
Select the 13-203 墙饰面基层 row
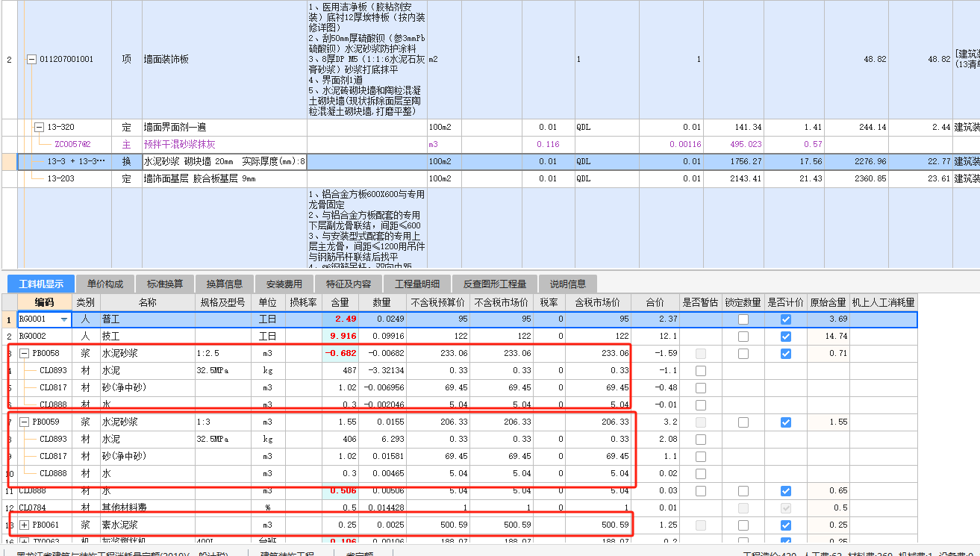pos(490,179)
